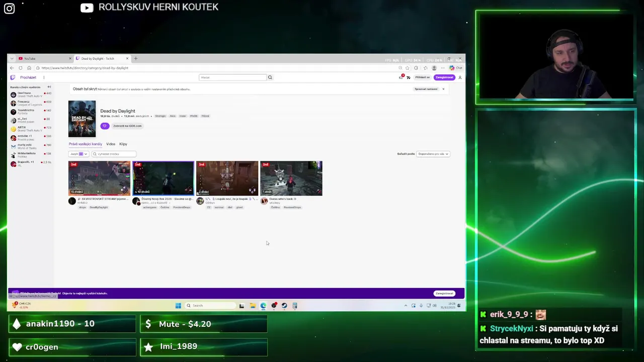Open Copilot Chat in the browser toolbar
This screenshot has height=362, width=644.
point(456,68)
